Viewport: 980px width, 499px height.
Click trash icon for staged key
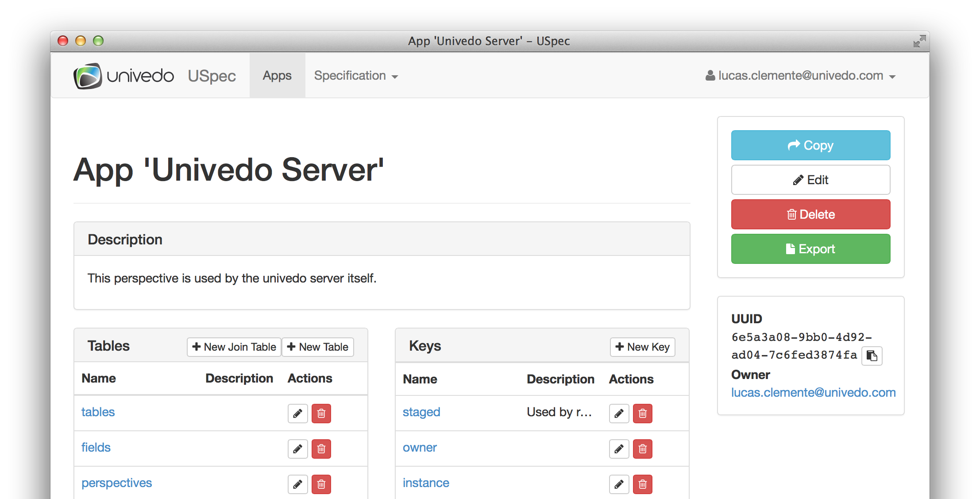tap(643, 413)
